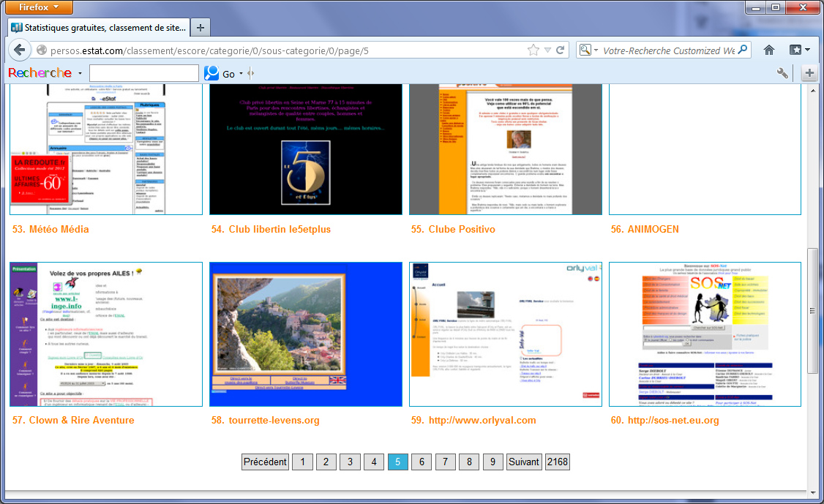Bookmark this page with the star icon
Viewport: 824px width, 504px height.
pos(533,50)
